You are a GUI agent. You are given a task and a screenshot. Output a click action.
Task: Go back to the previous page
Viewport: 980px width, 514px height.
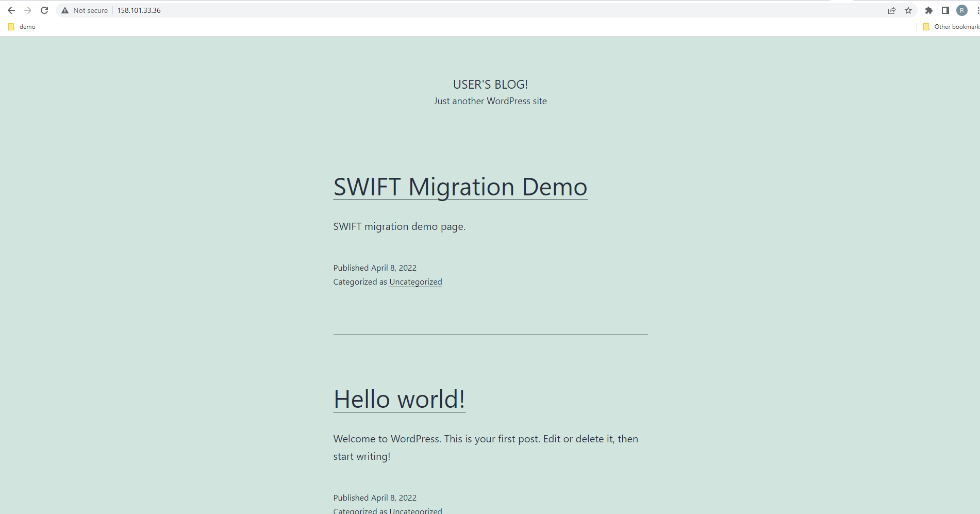coord(11,10)
